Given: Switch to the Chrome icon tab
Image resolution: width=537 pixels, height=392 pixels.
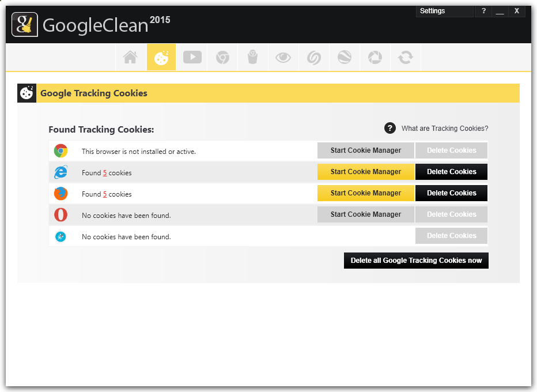Looking at the screenshot, I should [222, 57].
